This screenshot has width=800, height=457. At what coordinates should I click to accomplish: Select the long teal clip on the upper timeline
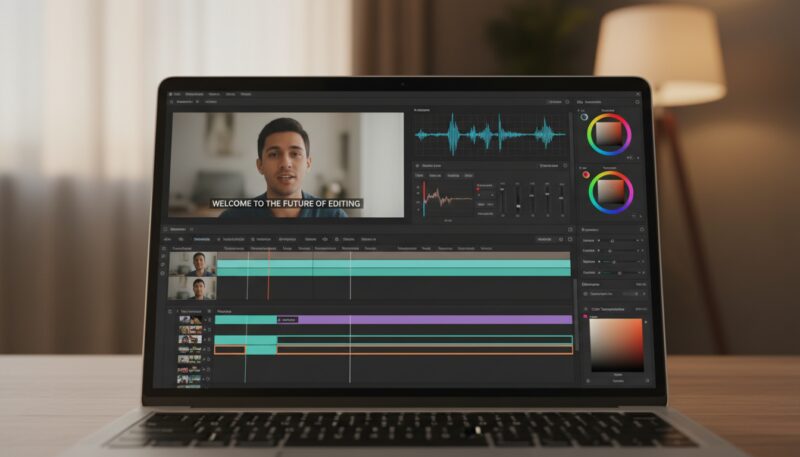(x=393, y=268)
